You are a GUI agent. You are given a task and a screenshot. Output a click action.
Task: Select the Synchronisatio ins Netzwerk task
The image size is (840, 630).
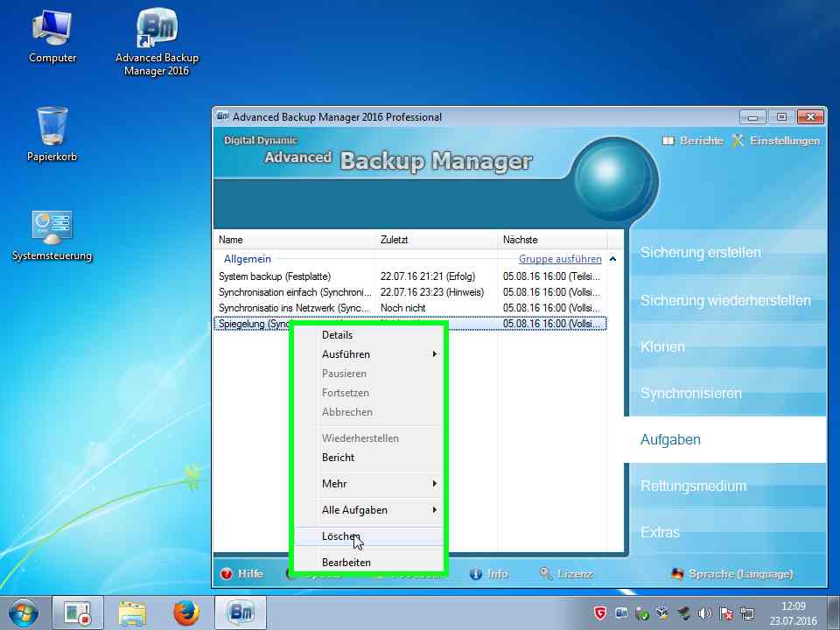click(294, 308)
